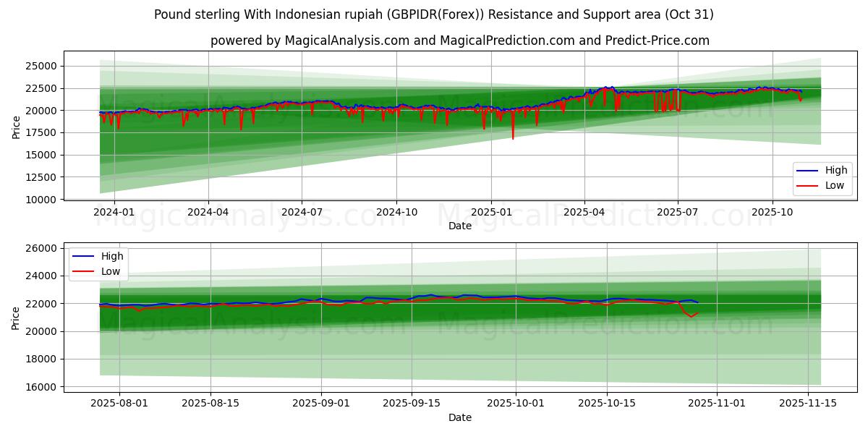This screenshot has height=434, width=868.
Task: Click the chart title mentioning GBPIDR
Action: [x=434, y=14]
